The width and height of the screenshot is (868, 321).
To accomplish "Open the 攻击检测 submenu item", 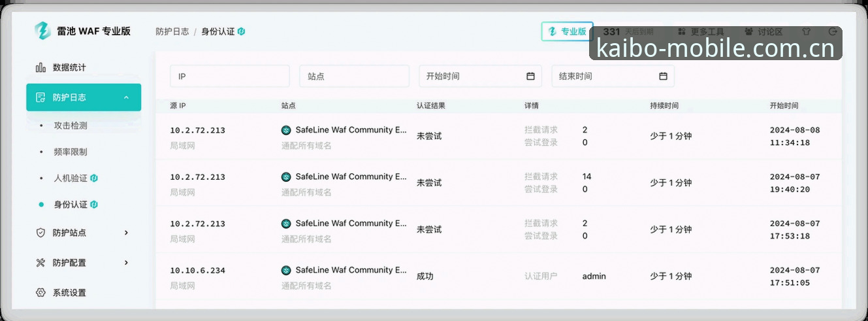I will click(71, 126).
